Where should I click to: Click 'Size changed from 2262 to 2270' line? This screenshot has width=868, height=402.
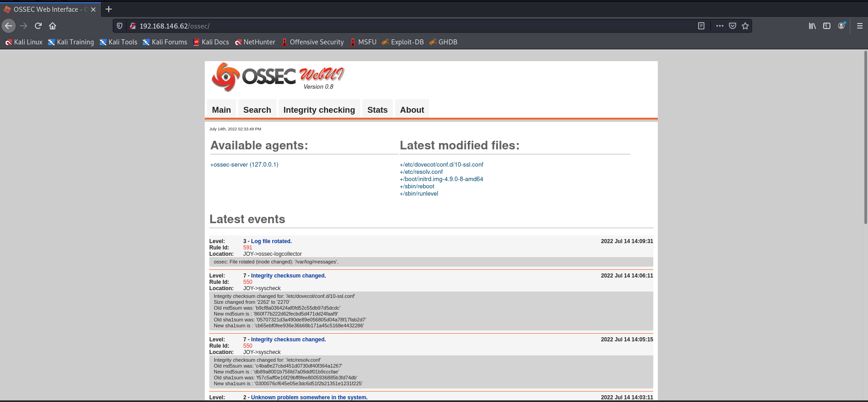click(x=252, y=302)
